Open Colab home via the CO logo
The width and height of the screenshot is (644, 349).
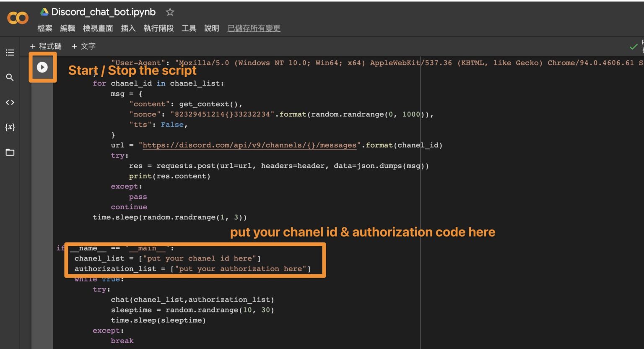click(17, 17)
